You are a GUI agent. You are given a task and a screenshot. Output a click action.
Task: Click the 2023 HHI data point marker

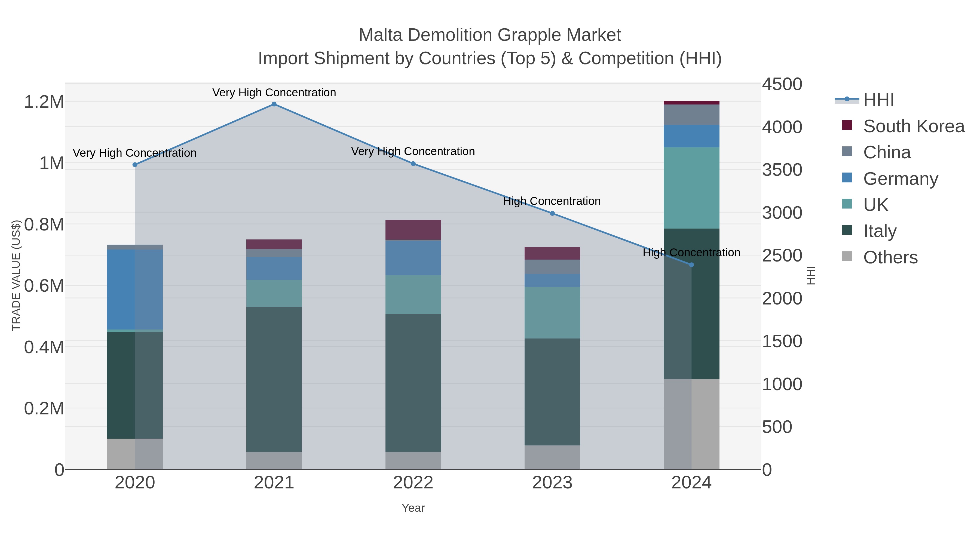(552, 213)
